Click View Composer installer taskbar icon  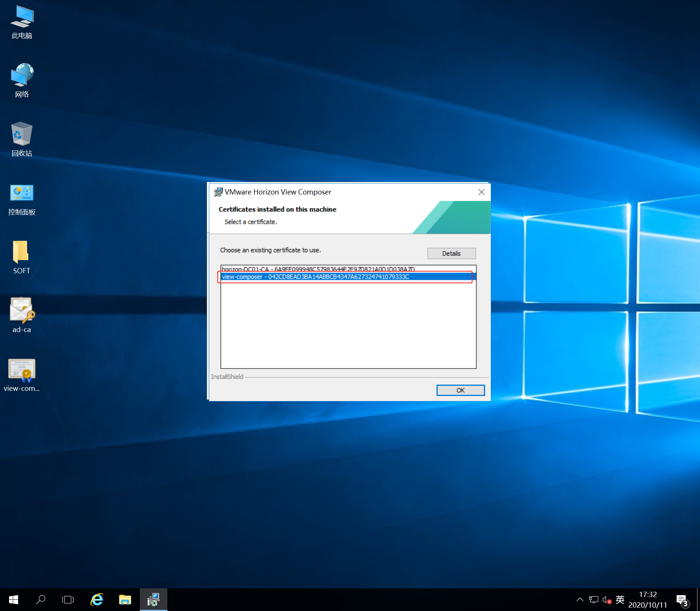[x=153, y=600]
